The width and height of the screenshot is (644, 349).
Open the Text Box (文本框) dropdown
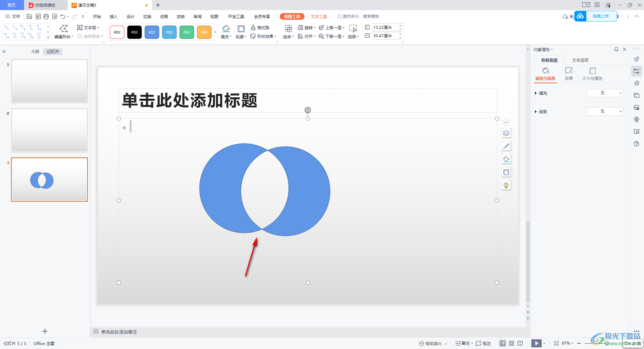tap(88, 28)
